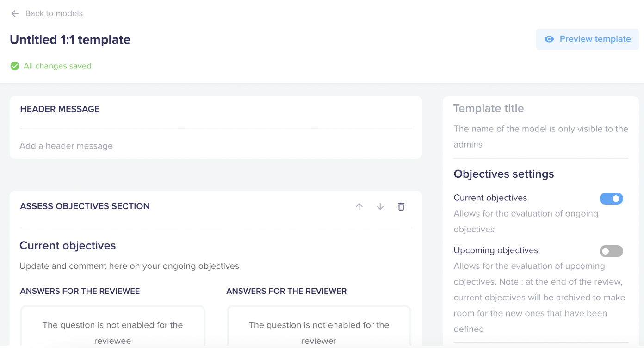This screenshot has height=348, width=644.
Task: Go back to models link
Action: pyautogui.click(x=54, y=13)
